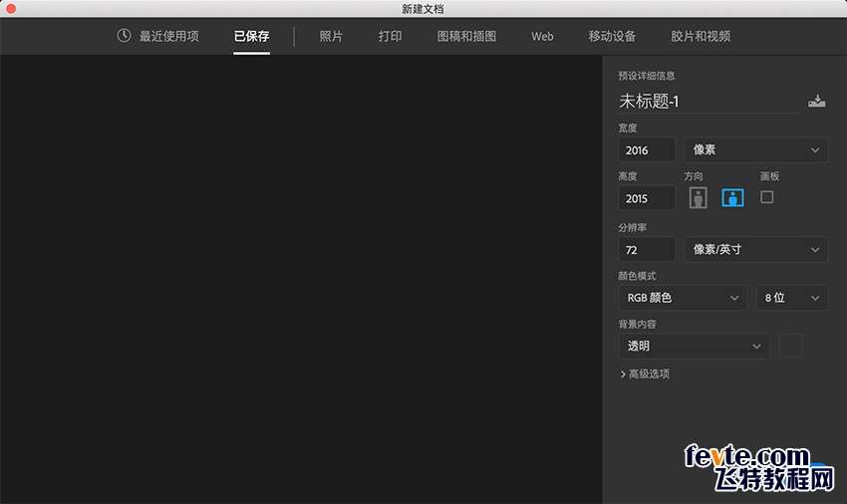Screen dimensions: 847x504
Task: Click the save document preset icon
Action: pos(817,101)
